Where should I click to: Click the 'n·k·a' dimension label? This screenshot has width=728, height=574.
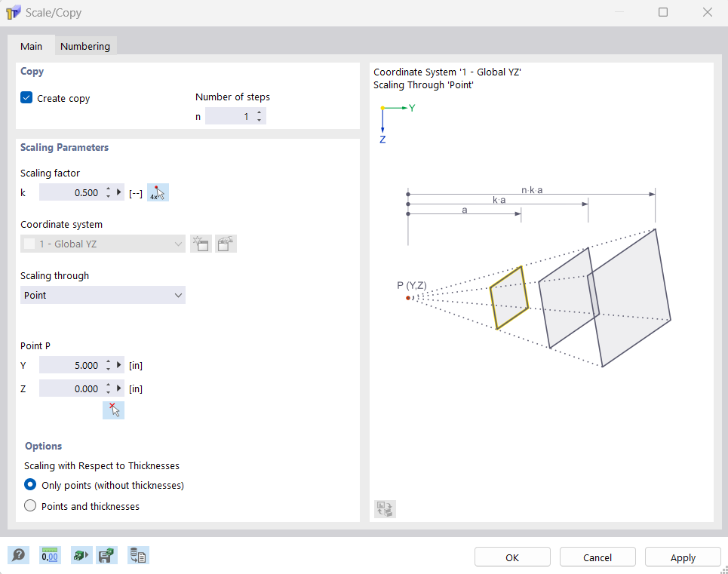532,189
